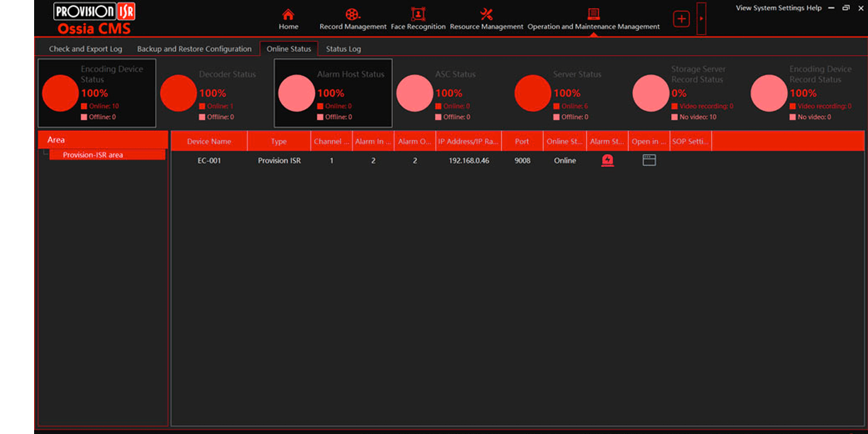Open Record Management module
Screen dimensions: 868x434
click(353, 19)
